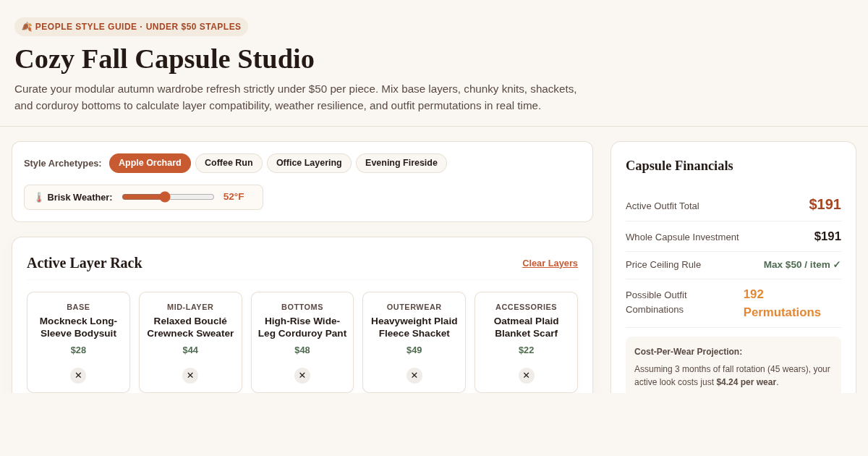The width and height of the screenshot is (868, 456).
Task: Click the leaf icon in the style guide badge
Action: (27, 27)
